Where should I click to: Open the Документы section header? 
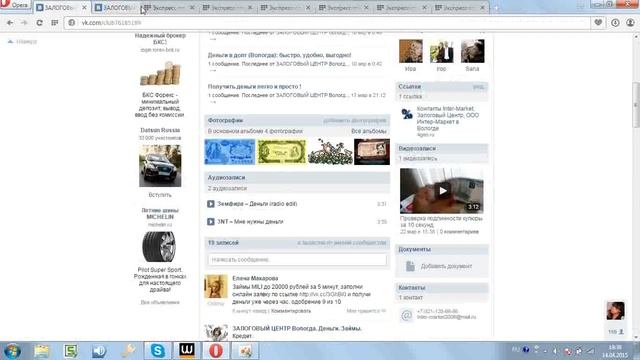[x=414, y=249]
